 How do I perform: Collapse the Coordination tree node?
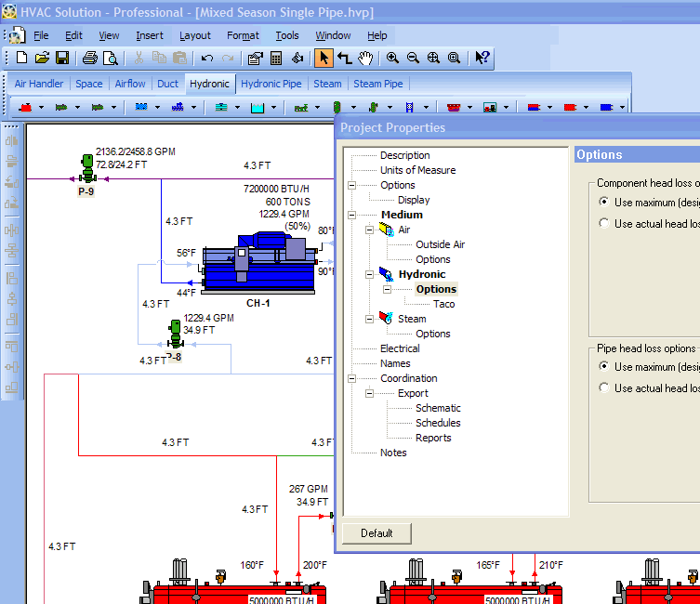click(351, 378)
